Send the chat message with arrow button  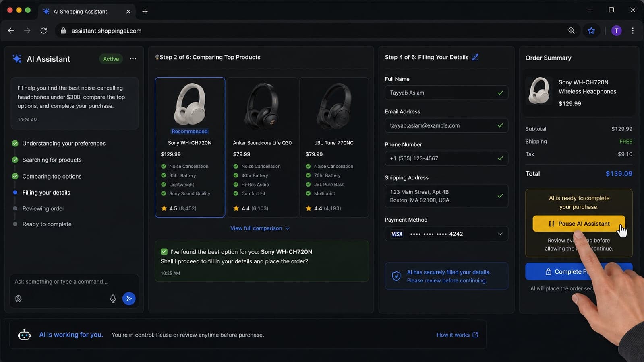click(129, 298)
